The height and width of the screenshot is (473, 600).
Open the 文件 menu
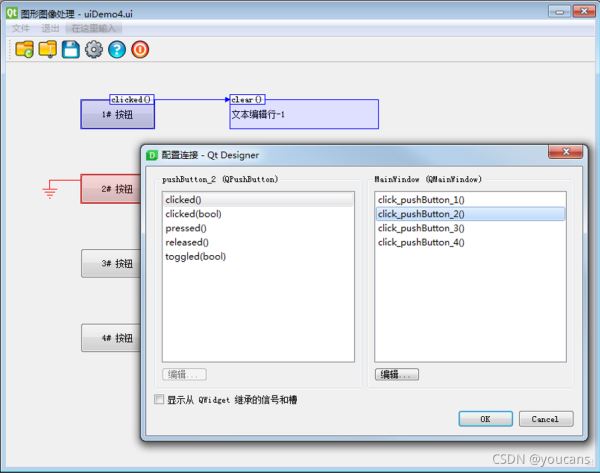(21, 28)
